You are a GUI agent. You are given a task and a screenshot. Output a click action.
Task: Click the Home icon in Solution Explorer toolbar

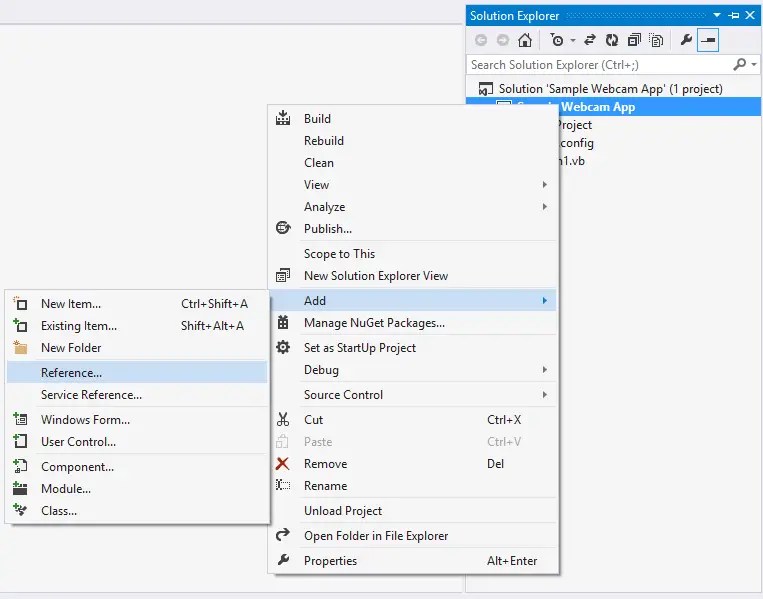tap(525, 40)
